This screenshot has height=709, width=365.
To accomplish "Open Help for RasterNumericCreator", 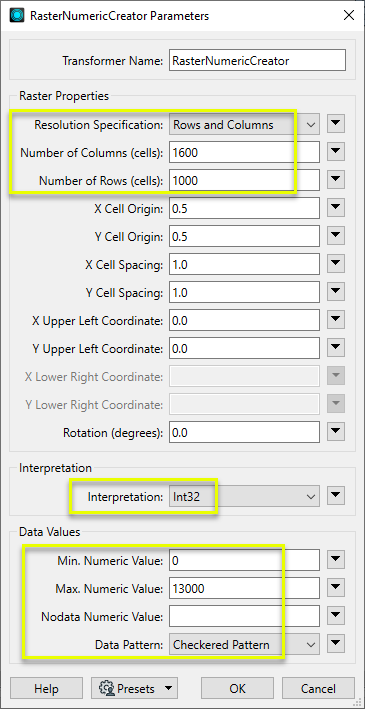I will point(46,689).
